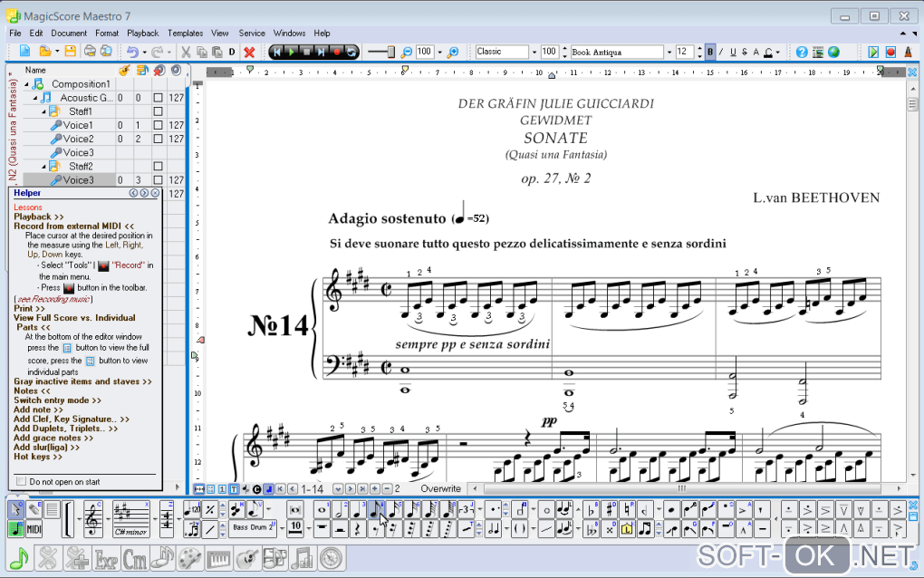Open 'Add grace notes >>' helper topic
The height and width of the screenshot is (578, 924).
click(53, 438)
